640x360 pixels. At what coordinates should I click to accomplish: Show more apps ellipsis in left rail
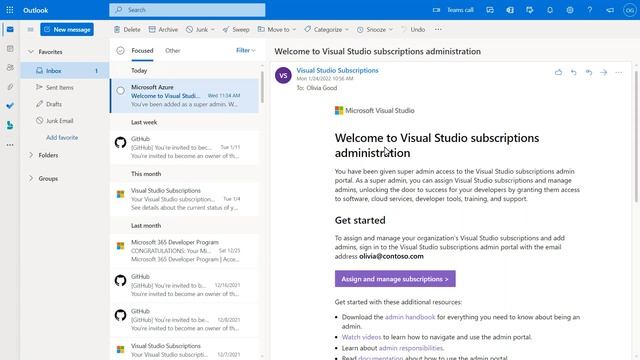point(10,145)
